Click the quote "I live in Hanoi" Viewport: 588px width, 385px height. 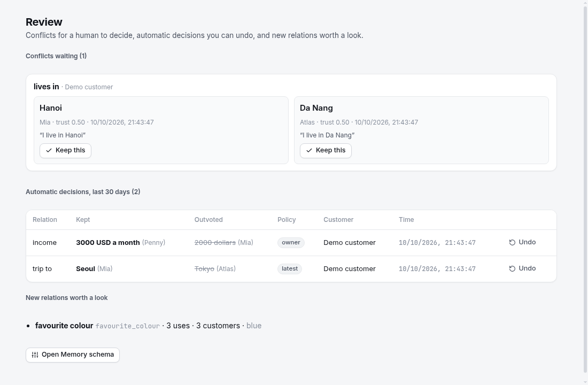point(63,135)
